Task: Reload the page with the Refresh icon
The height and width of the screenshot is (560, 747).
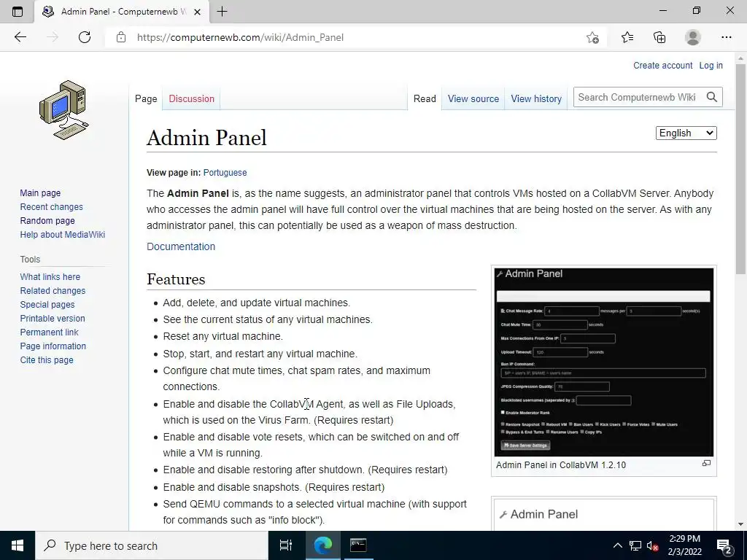Action: (x=85, y=37)
